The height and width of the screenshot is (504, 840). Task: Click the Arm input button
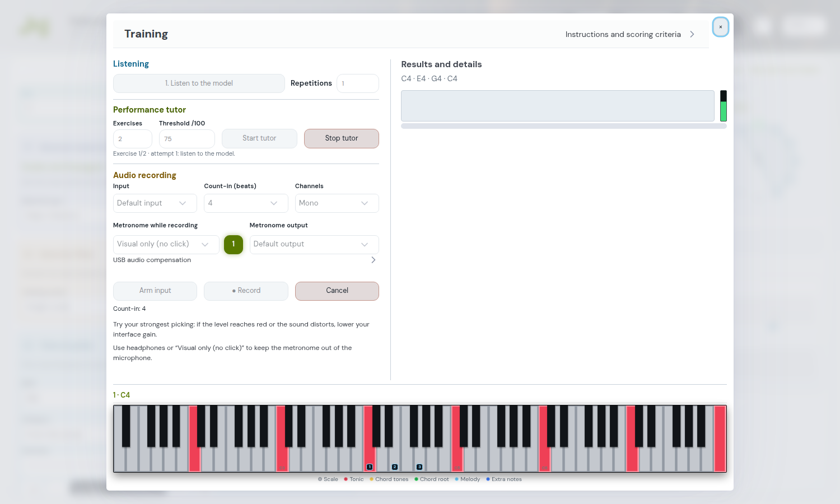[x=155, y=291]
